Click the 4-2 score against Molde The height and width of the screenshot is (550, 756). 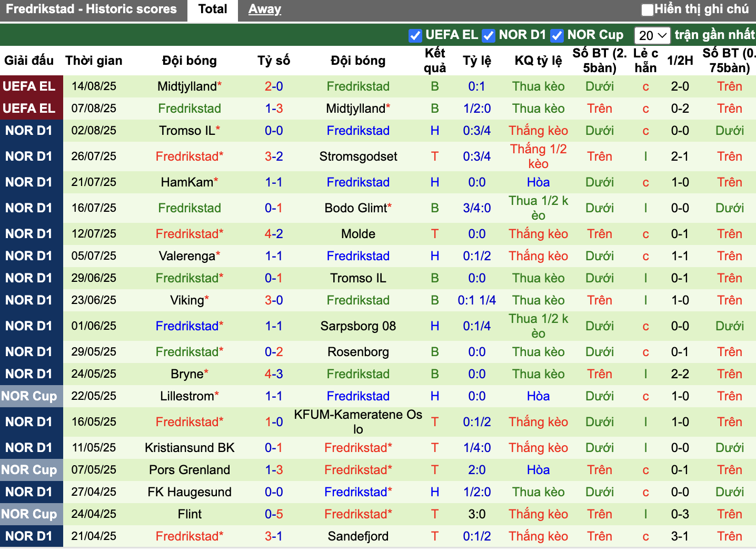pyautogui.click(x=274, y=234)
